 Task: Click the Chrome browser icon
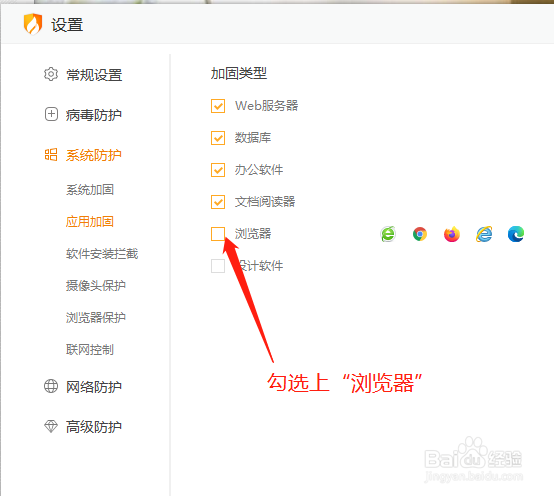coord(420,234)
